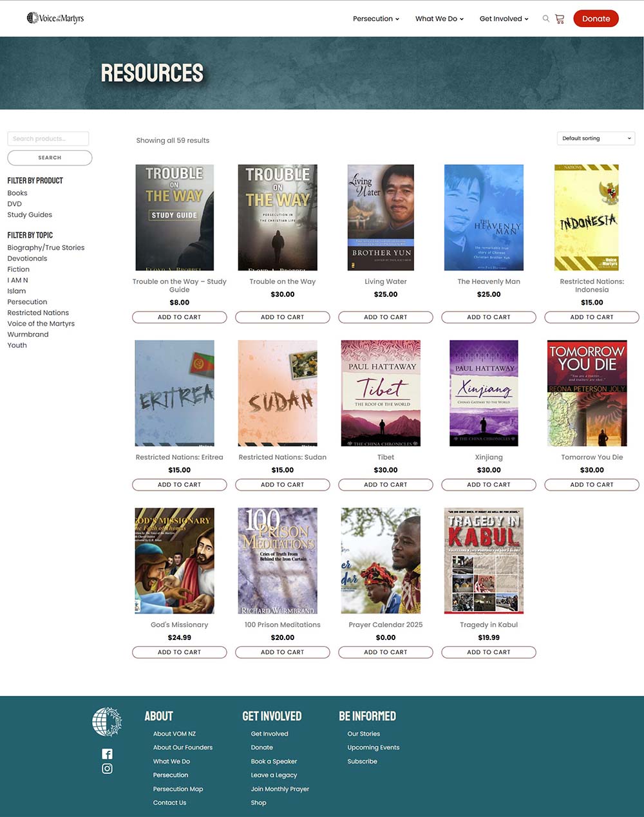Screen dimensions: 644x817
Task: Open the shopping cart icon
Action: pos(560,19)
